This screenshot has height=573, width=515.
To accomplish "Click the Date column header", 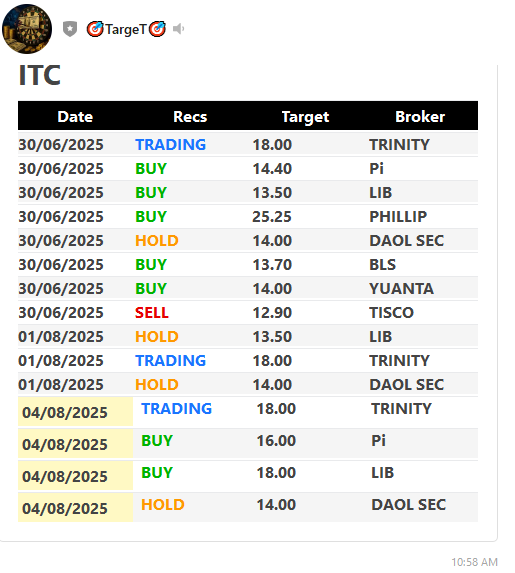I will pyautogui.click(x=75, y=117).
